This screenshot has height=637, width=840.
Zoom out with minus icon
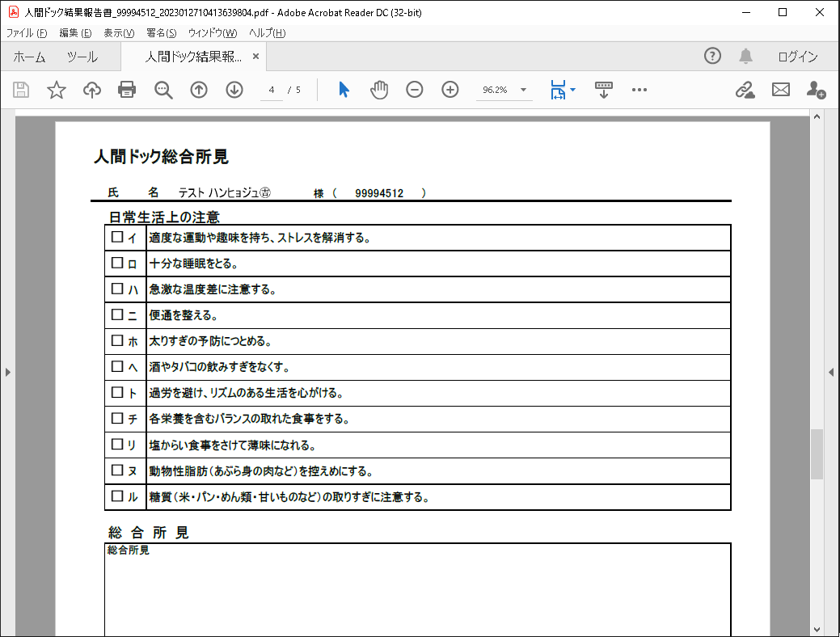click(x=414, y=90)
